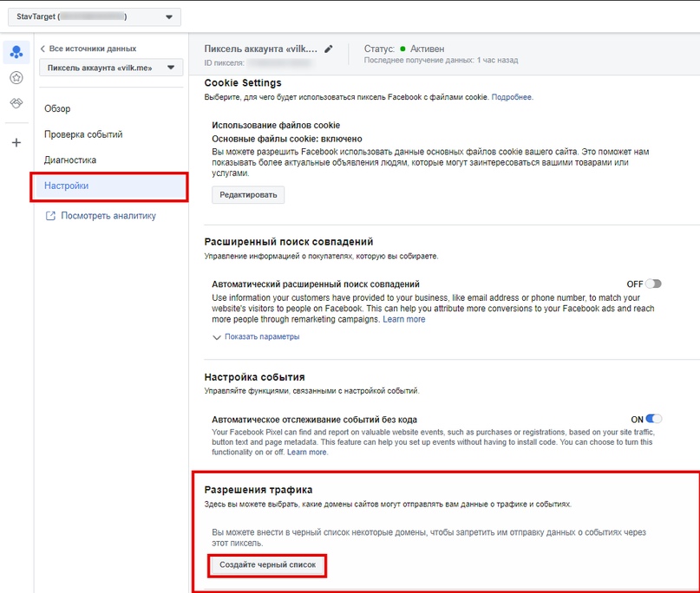Toggle Автоматическое отслеживание событий без кода switch

click(x=653, y=419)
